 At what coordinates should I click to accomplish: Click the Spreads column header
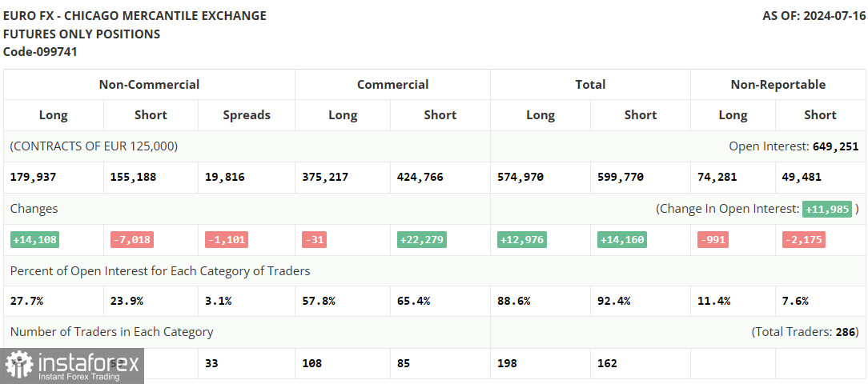246,115
